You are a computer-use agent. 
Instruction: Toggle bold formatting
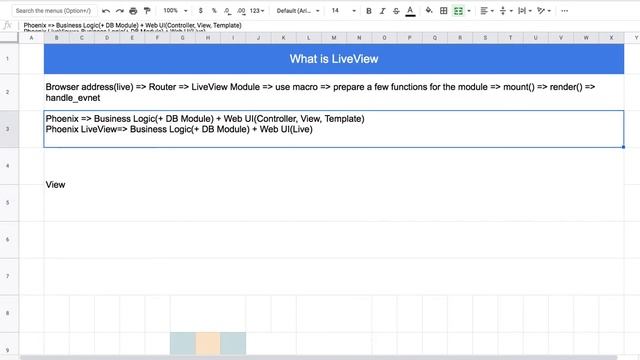[x=369, y=11]
